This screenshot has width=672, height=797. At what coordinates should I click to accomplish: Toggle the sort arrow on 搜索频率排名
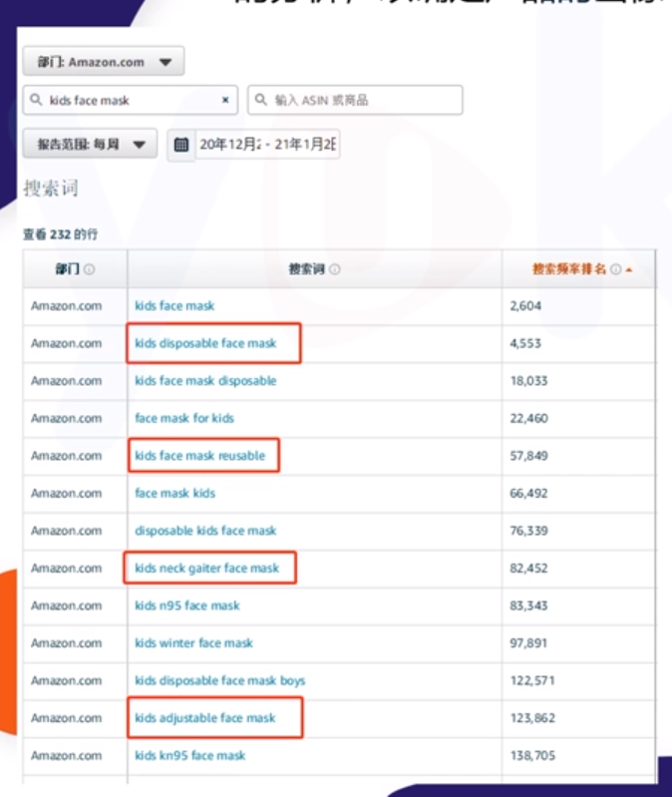click(629, 269)
